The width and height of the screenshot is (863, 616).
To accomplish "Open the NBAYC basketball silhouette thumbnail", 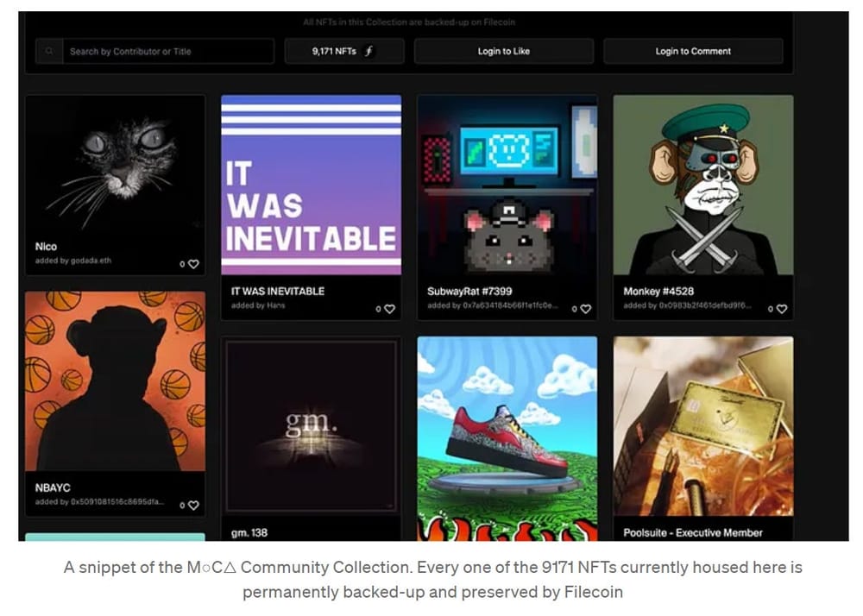I will [115, 381].
